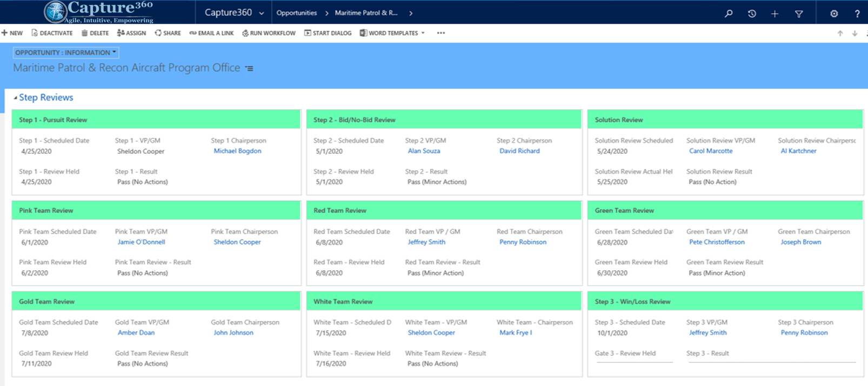Open Jamie O'Donnell link
868x386 pixels.
(141, 242)
